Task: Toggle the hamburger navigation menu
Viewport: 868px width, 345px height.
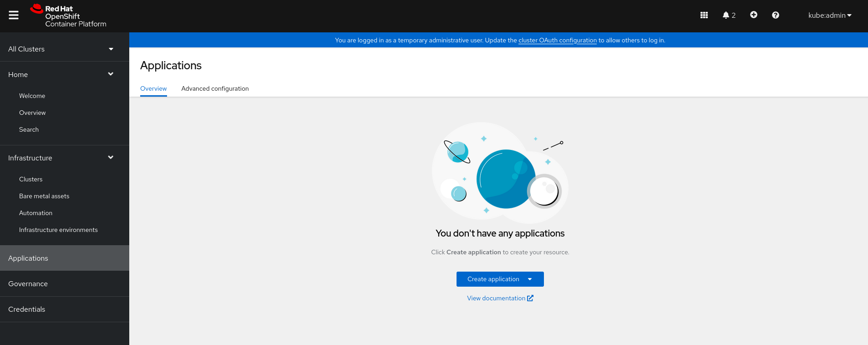Action: [14, 15]
